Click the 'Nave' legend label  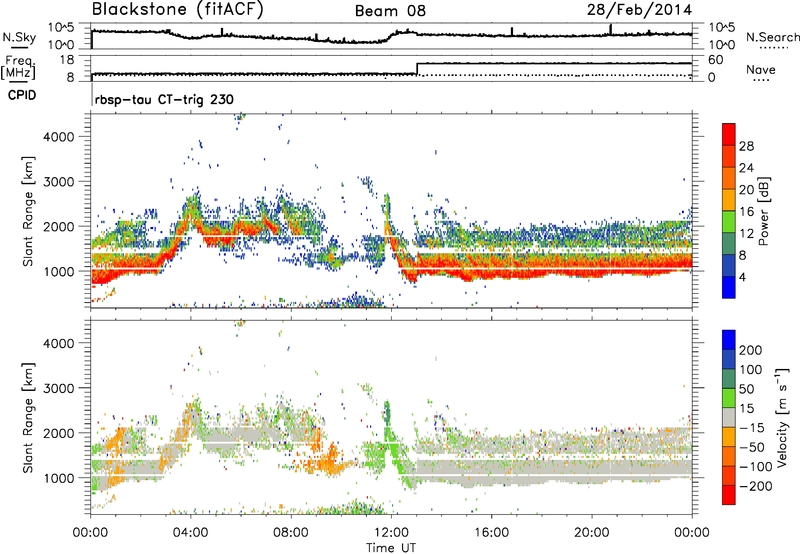760,69
